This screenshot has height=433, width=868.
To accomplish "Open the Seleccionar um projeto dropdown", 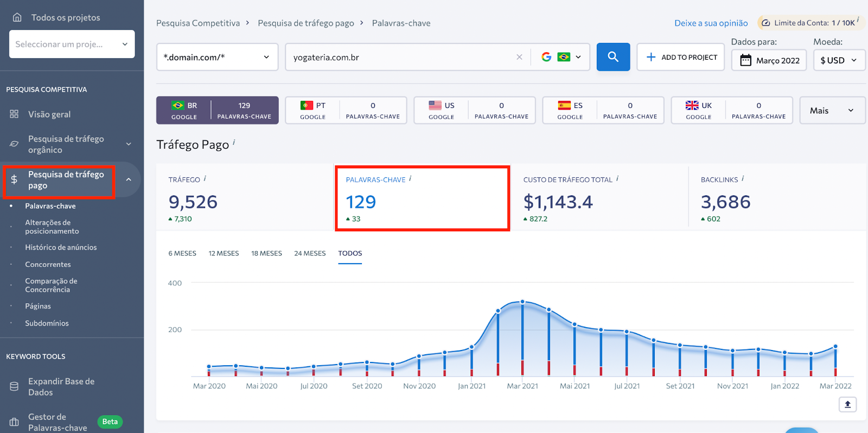I will pos(72,44).
